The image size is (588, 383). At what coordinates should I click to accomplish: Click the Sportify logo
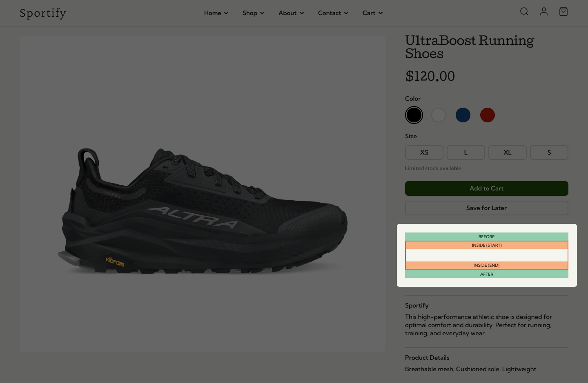click(43, 13)
